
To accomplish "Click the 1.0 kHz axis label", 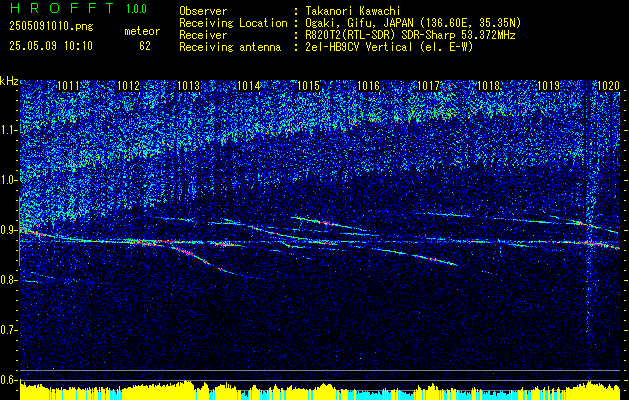I will point(9,180).
